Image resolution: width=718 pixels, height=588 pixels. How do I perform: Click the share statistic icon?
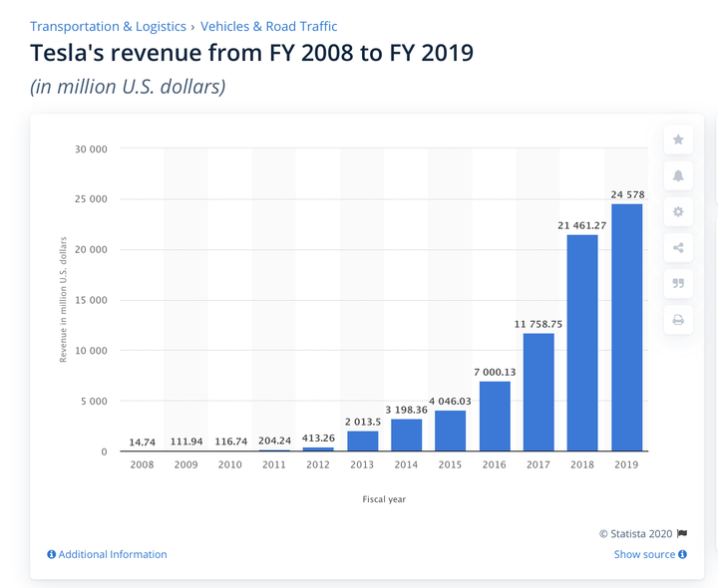(x=678, y=247)
